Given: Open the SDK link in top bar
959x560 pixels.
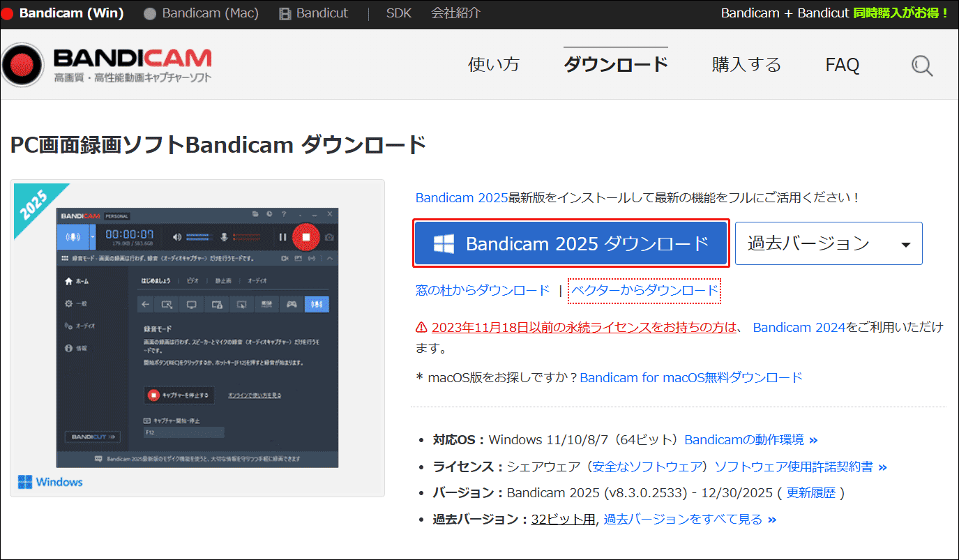Looking at the screenshot, I should pos(399,13).
